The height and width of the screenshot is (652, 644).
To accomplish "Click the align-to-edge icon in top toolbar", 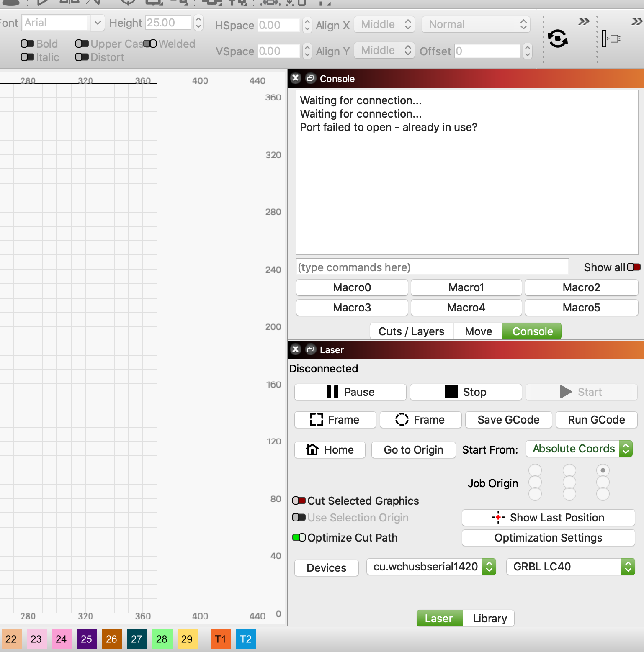I will coord(611,39).
